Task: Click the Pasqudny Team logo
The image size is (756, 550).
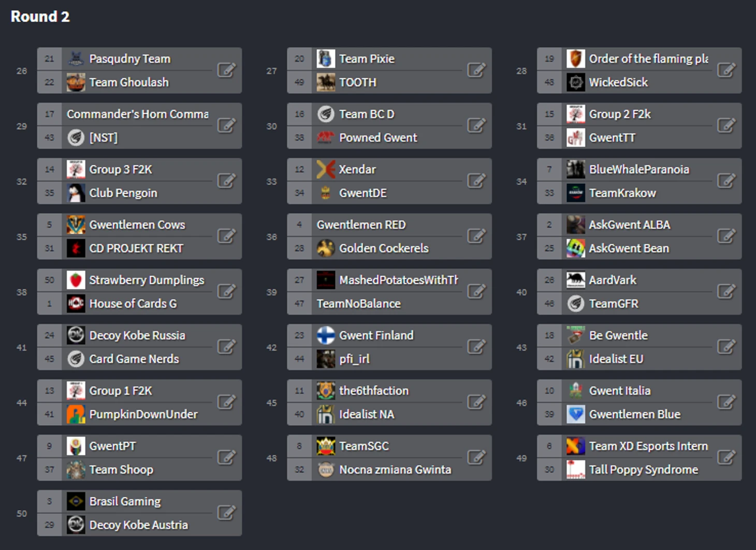Action: pos(76,59)
